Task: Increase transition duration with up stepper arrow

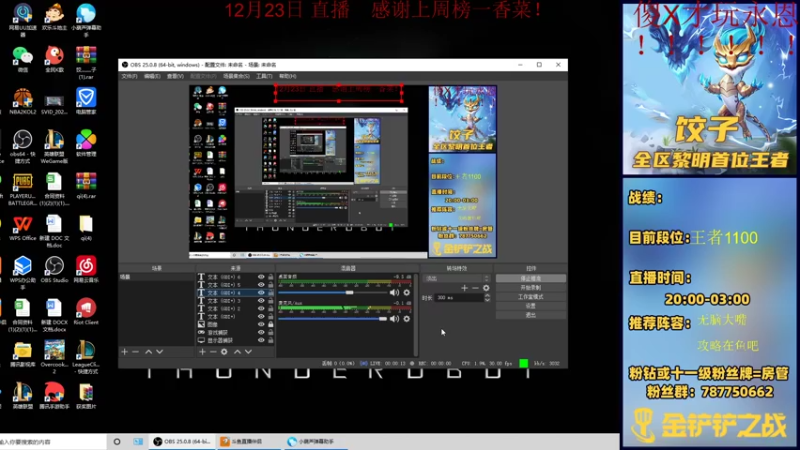Action: (x=487, y=295)
